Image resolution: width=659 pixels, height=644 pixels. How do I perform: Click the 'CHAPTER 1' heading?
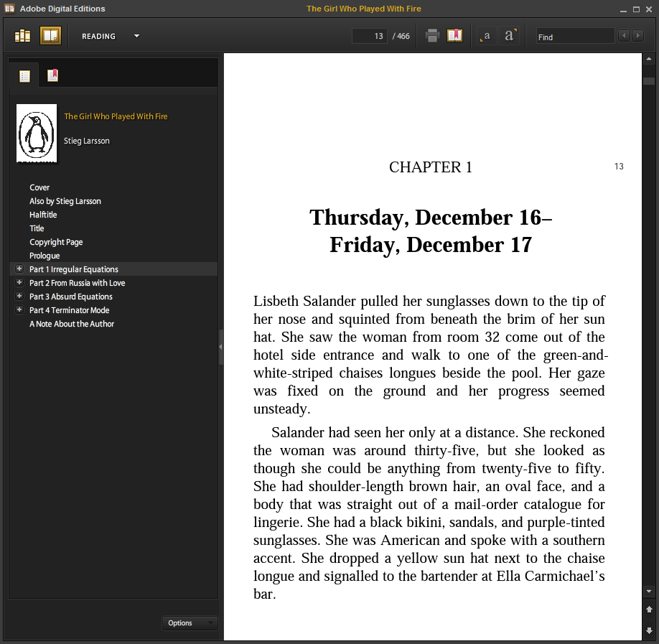click(x=431, y=167)
